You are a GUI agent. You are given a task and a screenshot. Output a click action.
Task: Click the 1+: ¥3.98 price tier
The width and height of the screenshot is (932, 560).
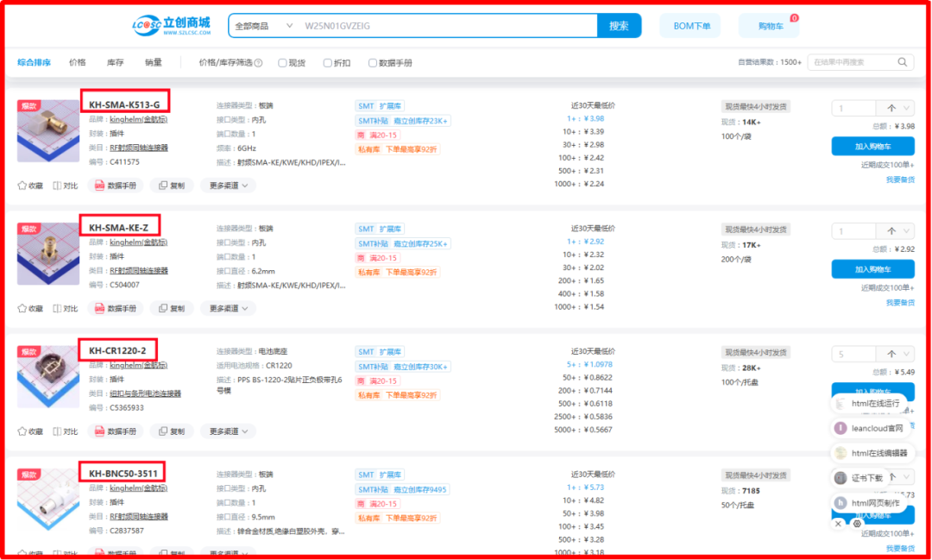click(x=585, y=119)
